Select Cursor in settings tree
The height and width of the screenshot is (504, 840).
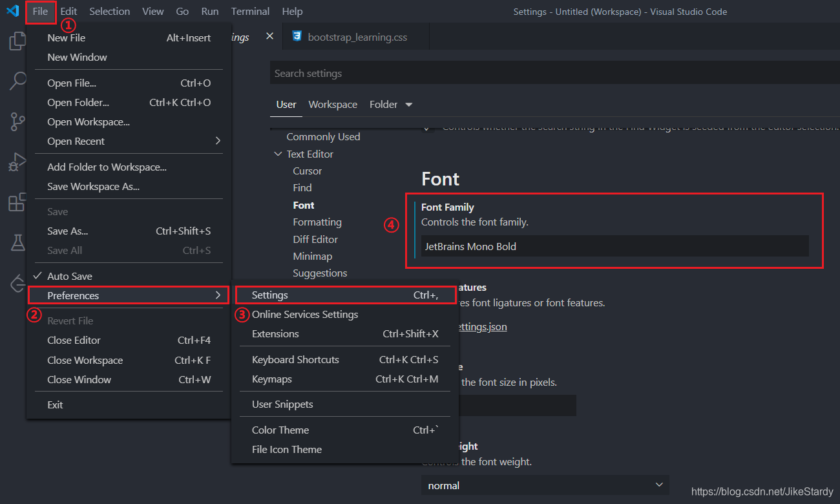307,171
